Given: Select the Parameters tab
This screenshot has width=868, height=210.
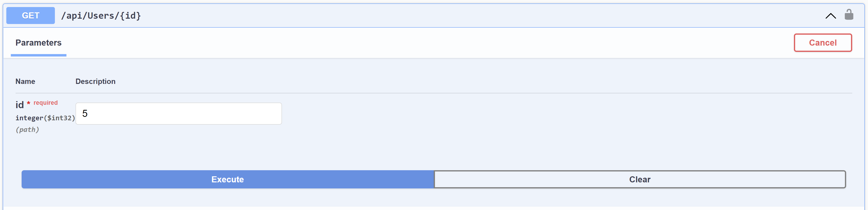Looking at the screenshot, I should point(38,43).
